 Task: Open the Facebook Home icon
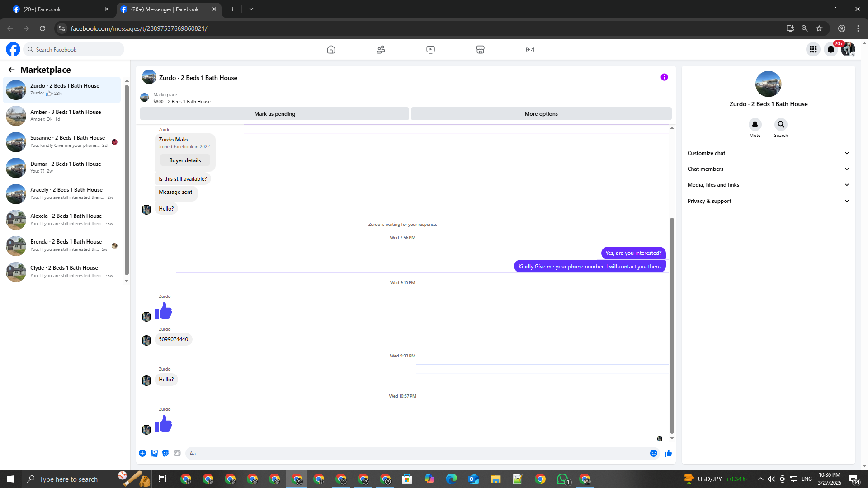pos(331,50)
